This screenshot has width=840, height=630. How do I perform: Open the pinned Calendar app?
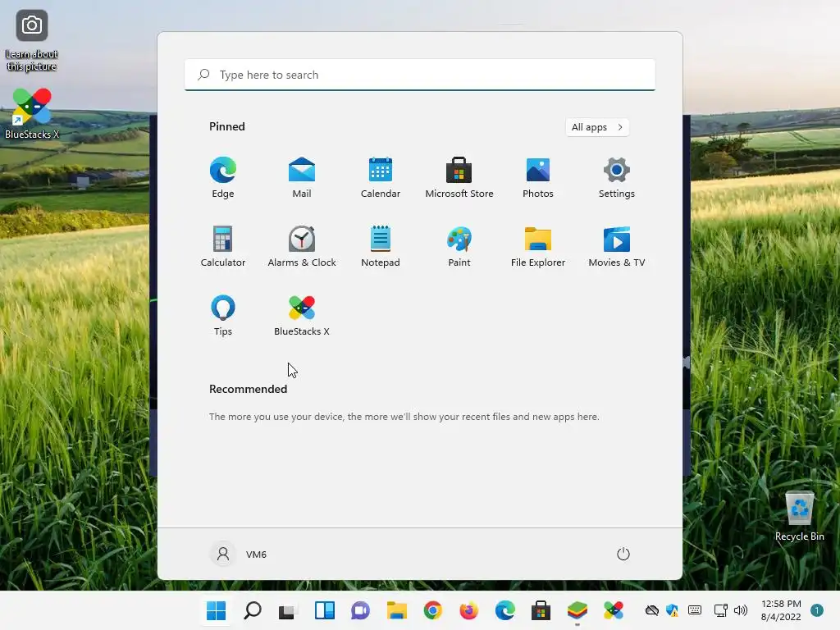coord(381,177)
